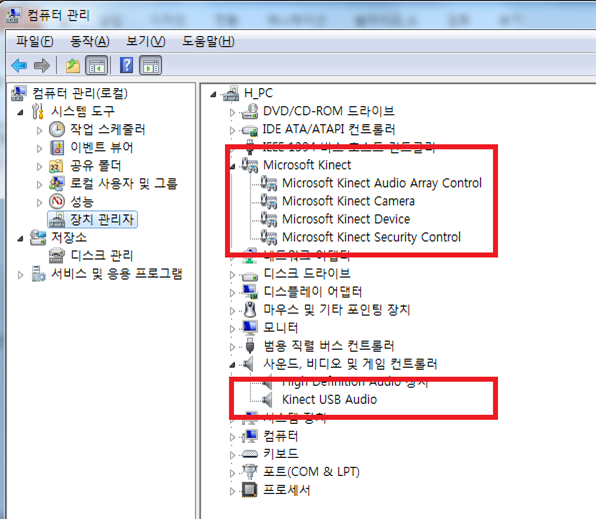Expand the 프로세서 category
Viewport: 596px width, 519px height.
232,491
